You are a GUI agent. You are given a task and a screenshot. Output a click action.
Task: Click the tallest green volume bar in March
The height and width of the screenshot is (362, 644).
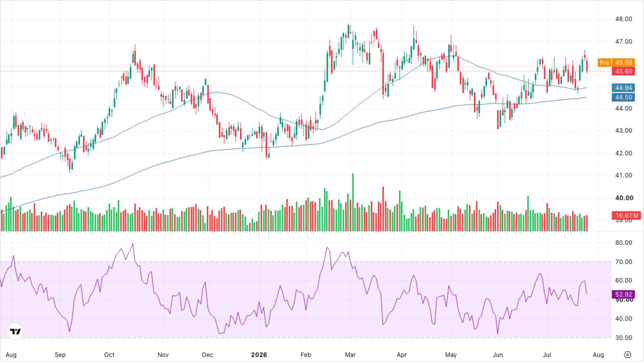(353, 202)
